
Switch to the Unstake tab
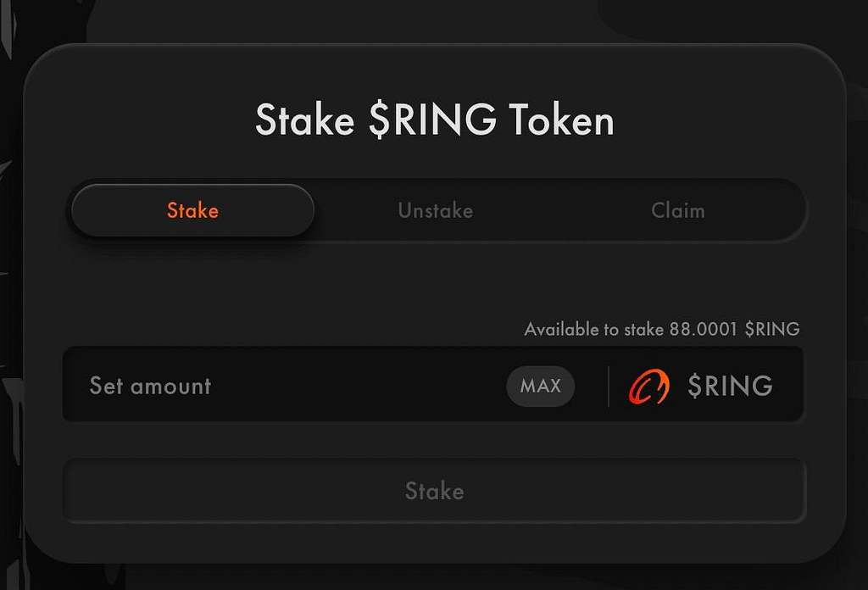pos(435,210)
